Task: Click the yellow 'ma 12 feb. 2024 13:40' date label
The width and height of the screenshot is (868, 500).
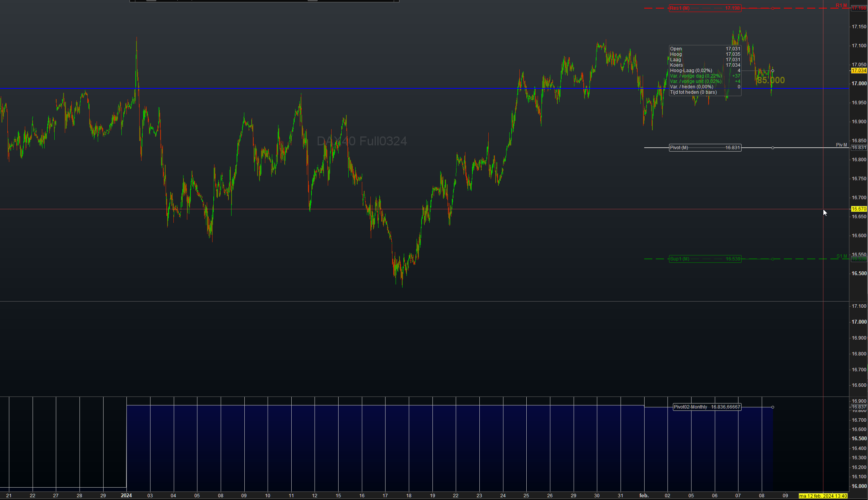Action: coord(823,496)
